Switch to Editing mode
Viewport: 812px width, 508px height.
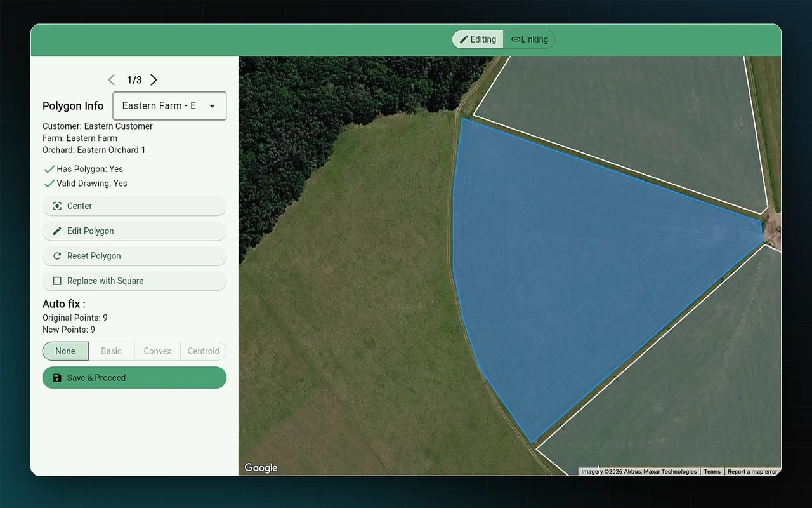click(478, 39)
